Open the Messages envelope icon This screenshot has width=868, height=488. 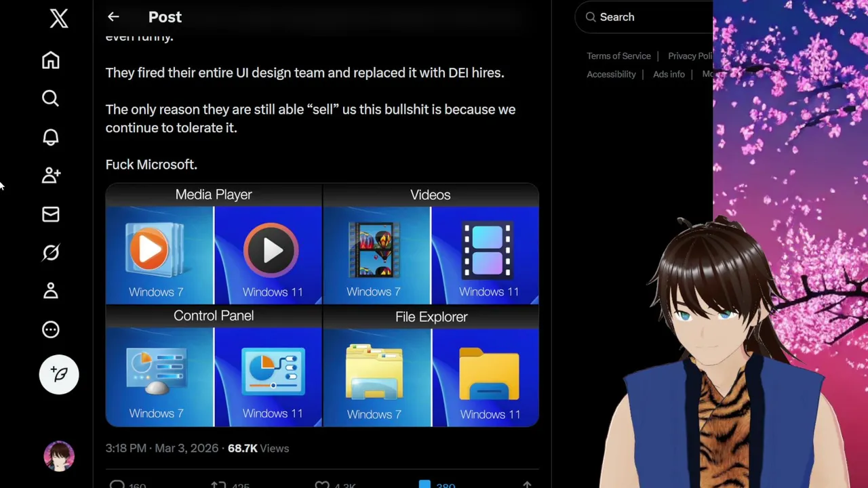51,214
